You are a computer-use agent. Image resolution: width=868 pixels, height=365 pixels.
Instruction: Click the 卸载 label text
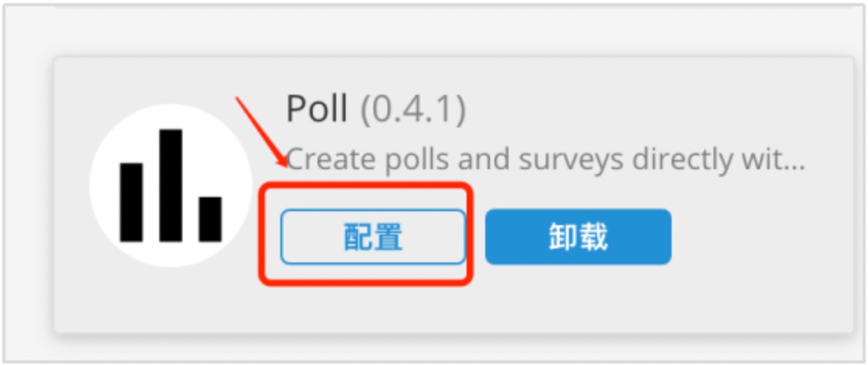point(578,237)
